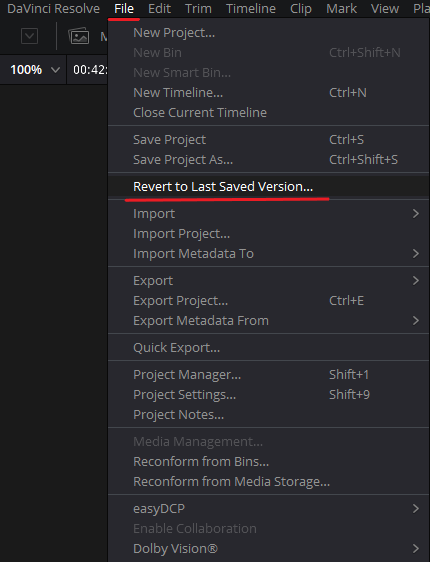Viewport: 430px width, 562px height.
Task: Click the timecode display field
Action: 90,70
